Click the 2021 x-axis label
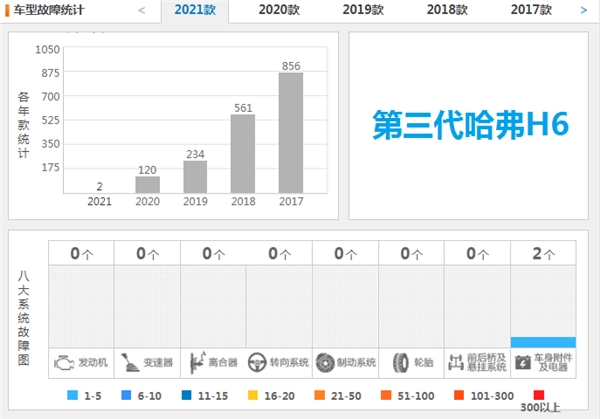 click(x=99, y=201)
